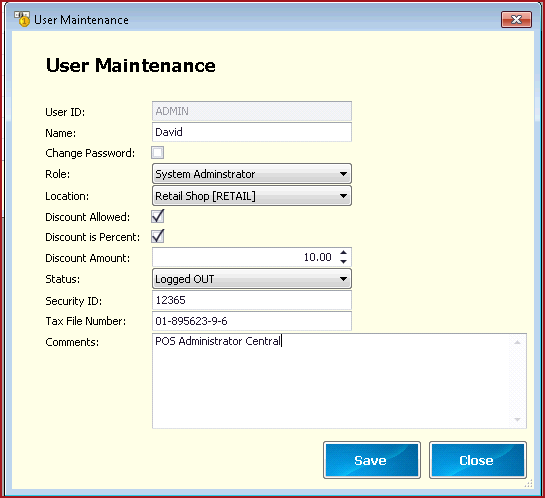Click the Role dropdown arrow
545x498 pixels.
(343, 174)
